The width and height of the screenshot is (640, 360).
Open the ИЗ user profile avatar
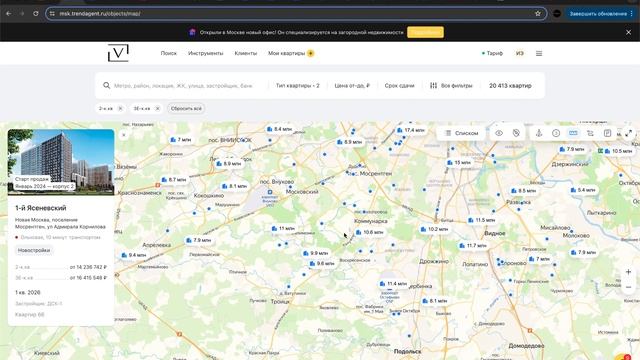(x=520, y=53)
